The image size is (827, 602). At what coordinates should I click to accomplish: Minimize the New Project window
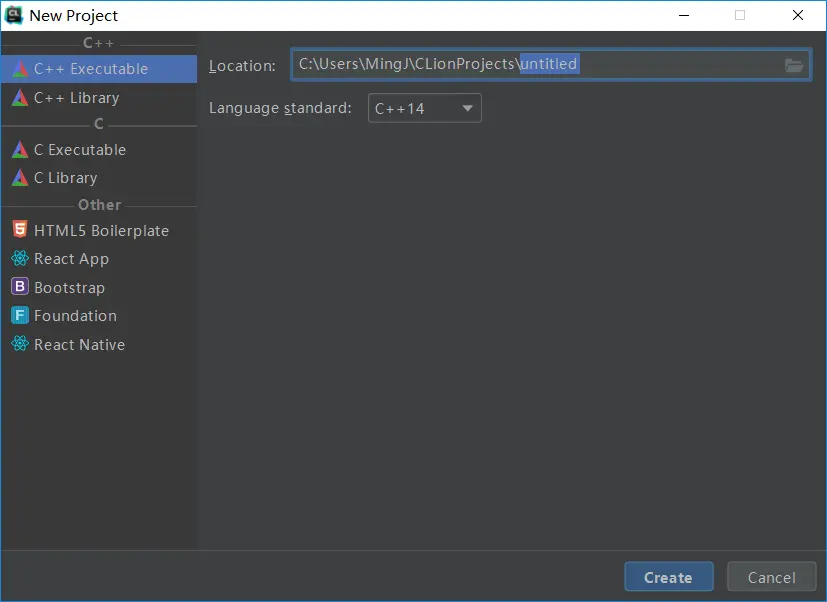point(684,15)
